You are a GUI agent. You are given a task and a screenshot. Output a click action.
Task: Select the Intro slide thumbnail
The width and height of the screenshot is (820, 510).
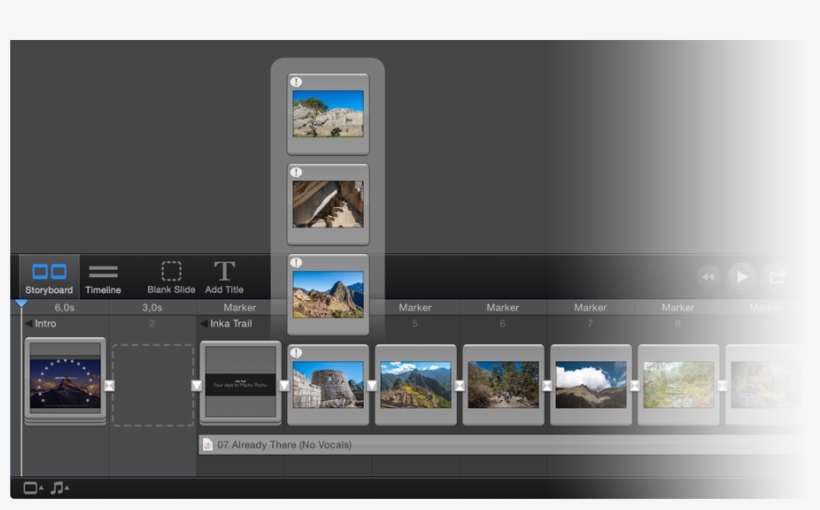point(65,382)
